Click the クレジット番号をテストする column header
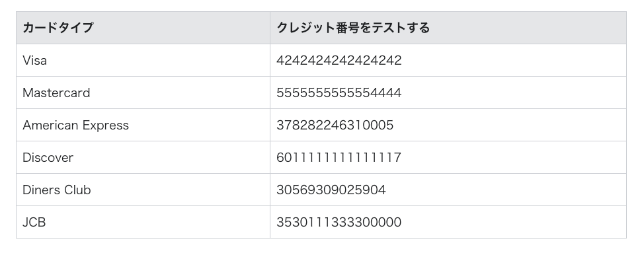This screenshot has height=257, width=644. [x=448, y=28]
